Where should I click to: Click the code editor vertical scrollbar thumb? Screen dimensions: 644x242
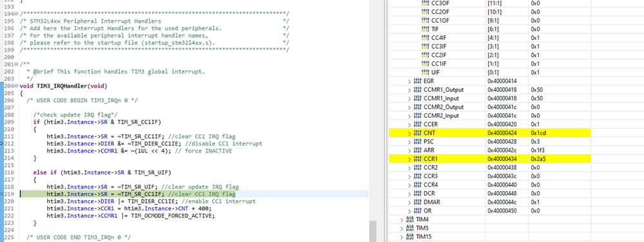click(373, 231)
